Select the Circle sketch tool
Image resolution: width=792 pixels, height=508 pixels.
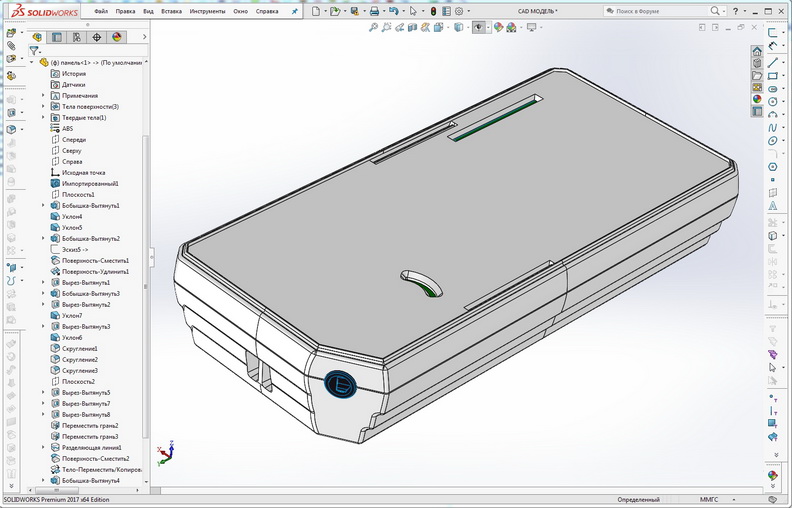(772, 101)
